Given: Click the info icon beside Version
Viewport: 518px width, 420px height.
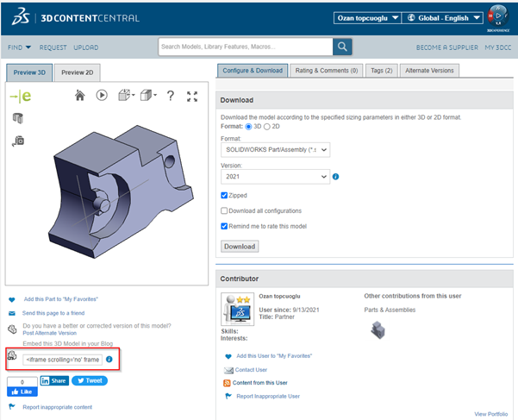Looking at the screenshot, I should click(x=335, y=177).
